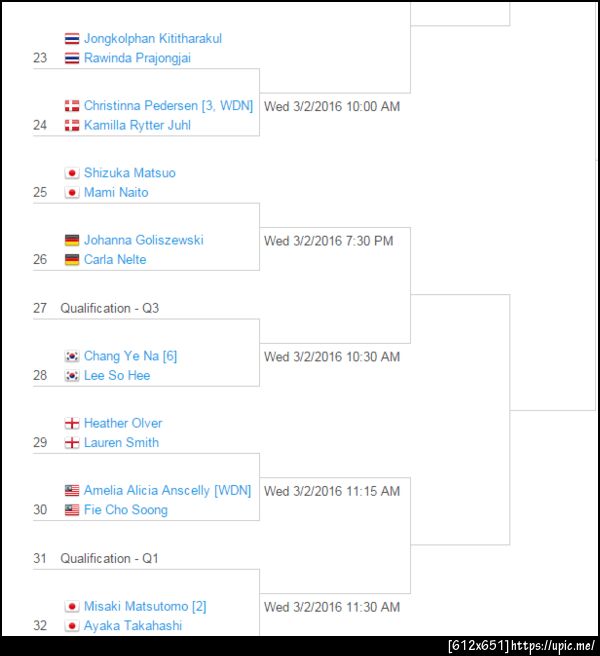Image resolution: width=600 pixels, height=656 pixels.
Task: Open Kamilla Rytter Juhl player profile
Action: click(x=137, y=125)
